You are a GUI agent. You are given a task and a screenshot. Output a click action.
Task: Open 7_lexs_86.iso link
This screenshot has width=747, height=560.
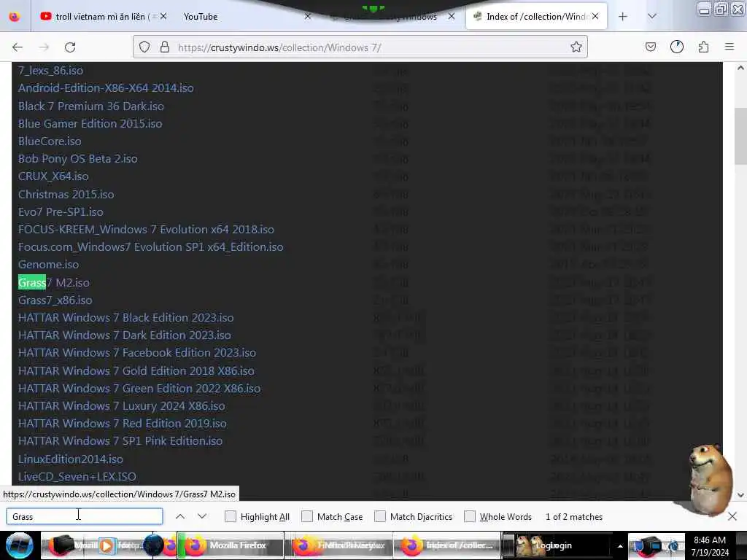(50, 71)
